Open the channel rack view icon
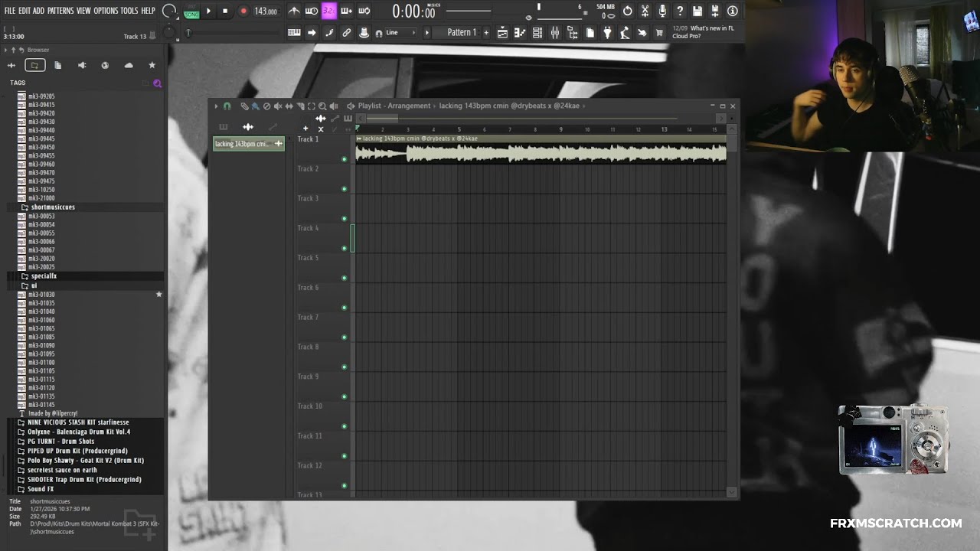 (x=537, y=33)
